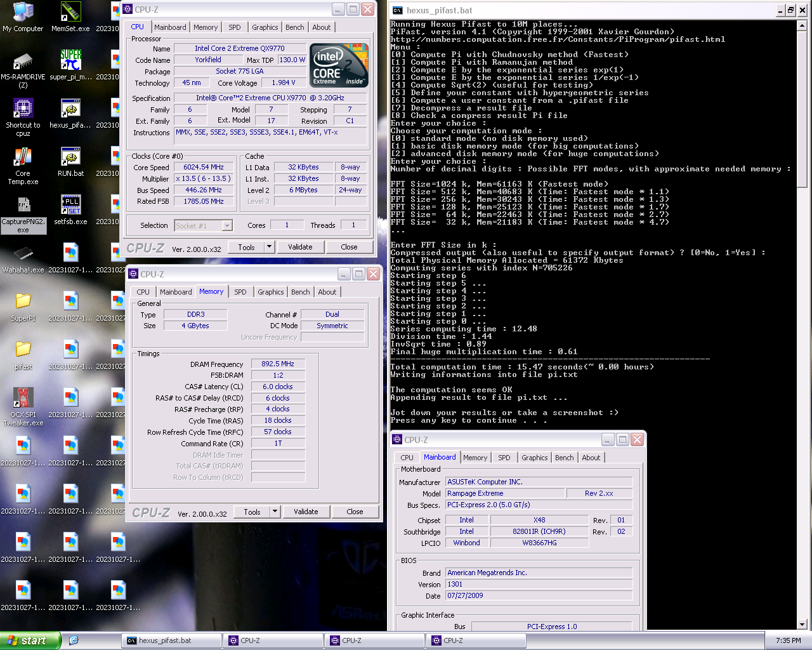Click the Code Name Yorkfield field
Viewport: 812px width, 650px height.
click(208, 60)
